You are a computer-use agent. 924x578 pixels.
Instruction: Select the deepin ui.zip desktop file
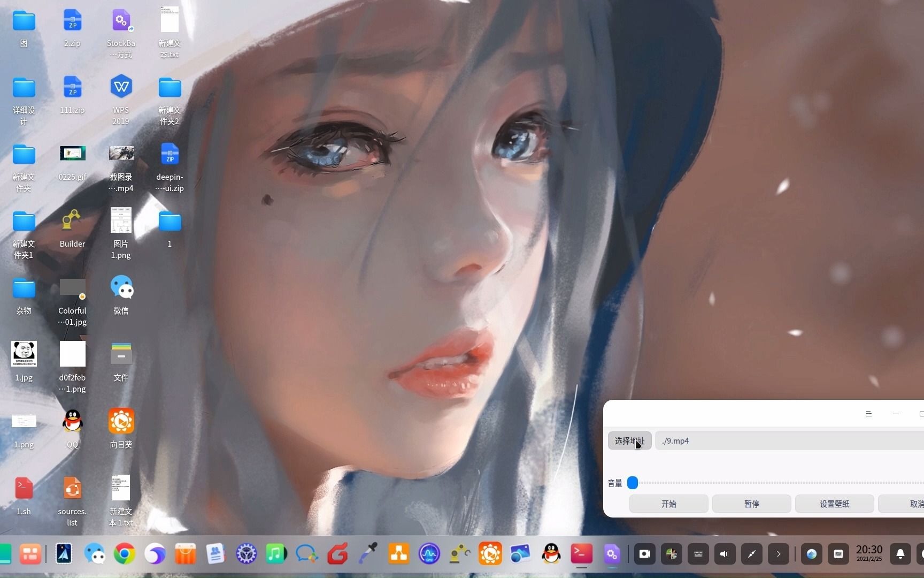(x=170, y=167)
